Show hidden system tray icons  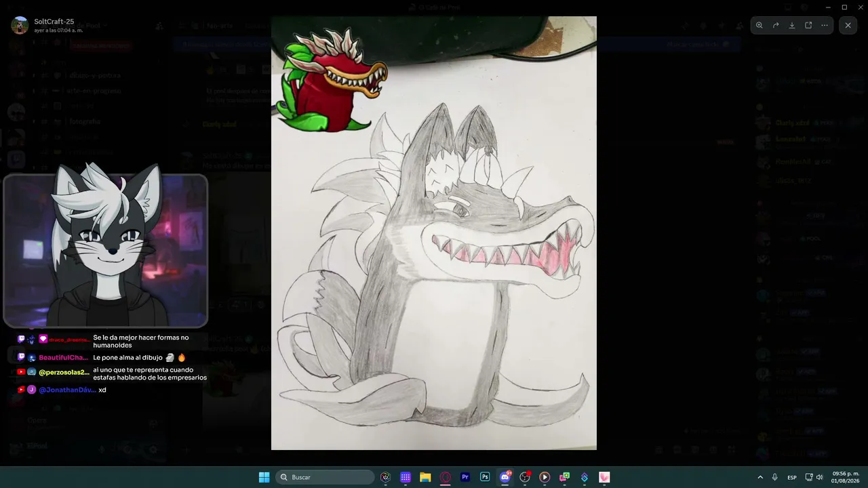[760, 477]
